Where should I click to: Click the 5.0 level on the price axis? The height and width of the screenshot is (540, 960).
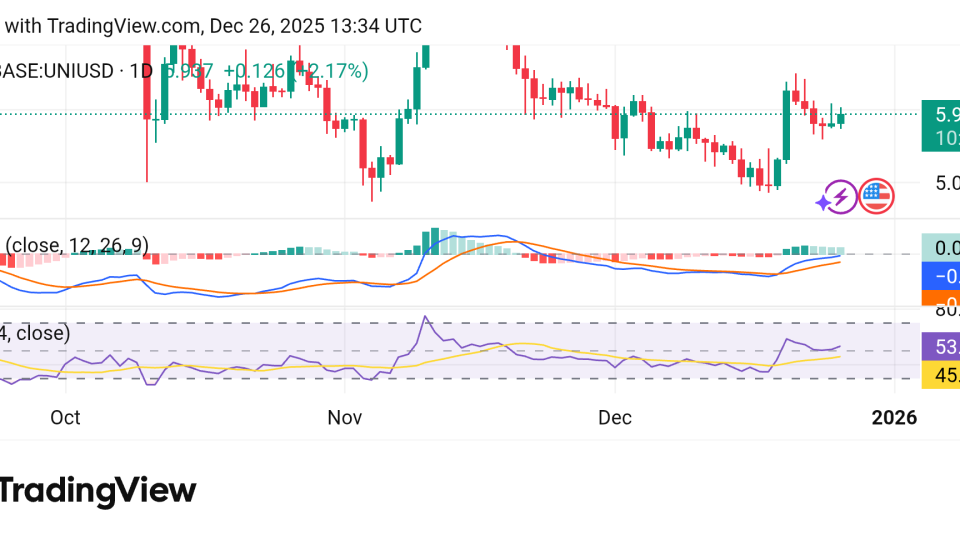click(x=946, y=183)
